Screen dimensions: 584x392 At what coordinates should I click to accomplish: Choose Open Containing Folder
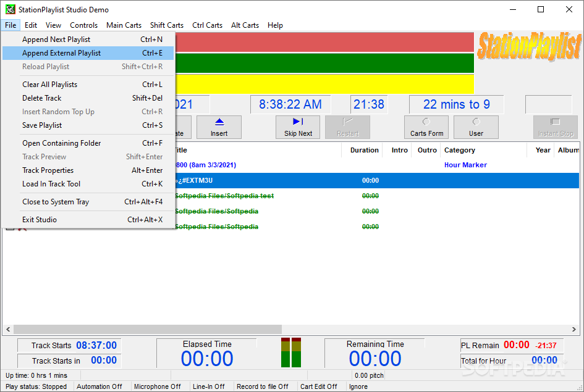point(88,143)
